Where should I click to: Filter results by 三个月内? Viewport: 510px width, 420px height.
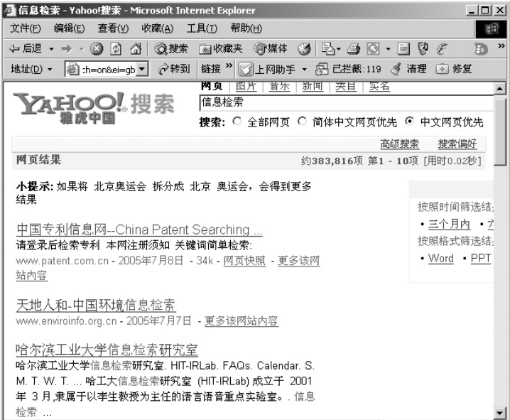pos(449,224)
